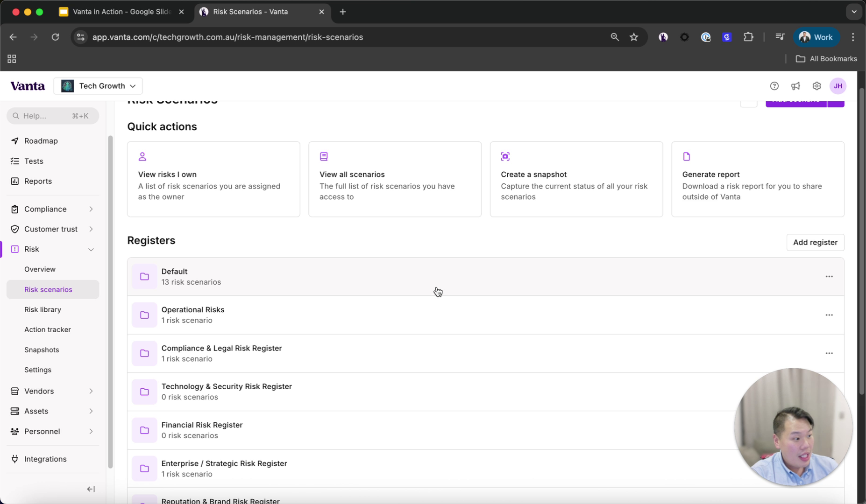Open Reports from the left navigation
The image size is (866, 504).
click(37, 181)
